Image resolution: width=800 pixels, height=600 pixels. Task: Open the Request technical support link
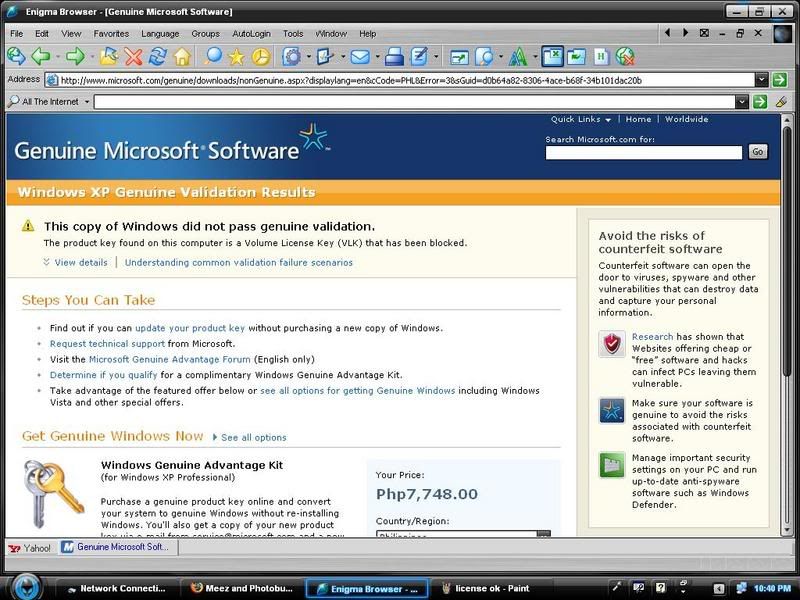pyautogui.click(x=107, y=344)
